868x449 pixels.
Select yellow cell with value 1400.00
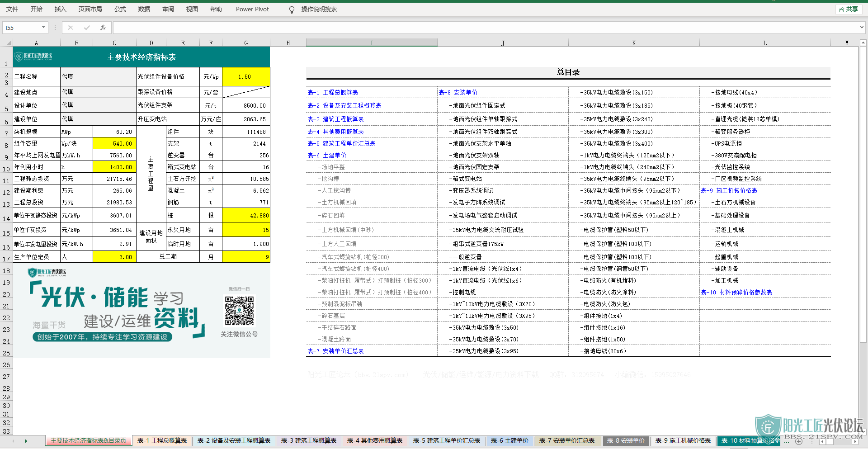(x=114, y=167)
